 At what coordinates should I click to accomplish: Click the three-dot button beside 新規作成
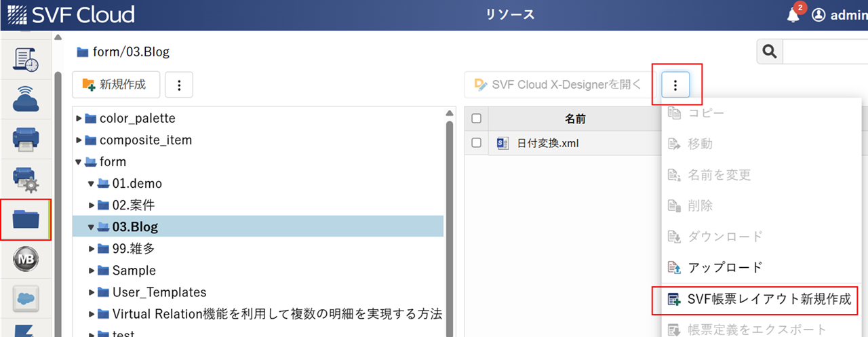click(x=179, y=85)
